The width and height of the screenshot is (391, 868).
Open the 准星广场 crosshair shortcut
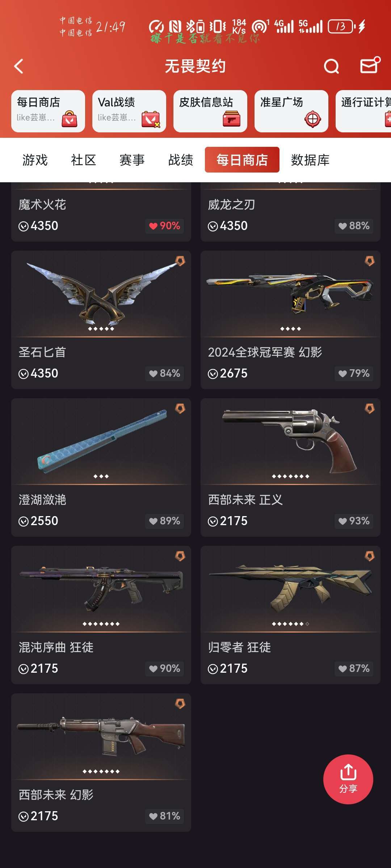tap(291, 111)
